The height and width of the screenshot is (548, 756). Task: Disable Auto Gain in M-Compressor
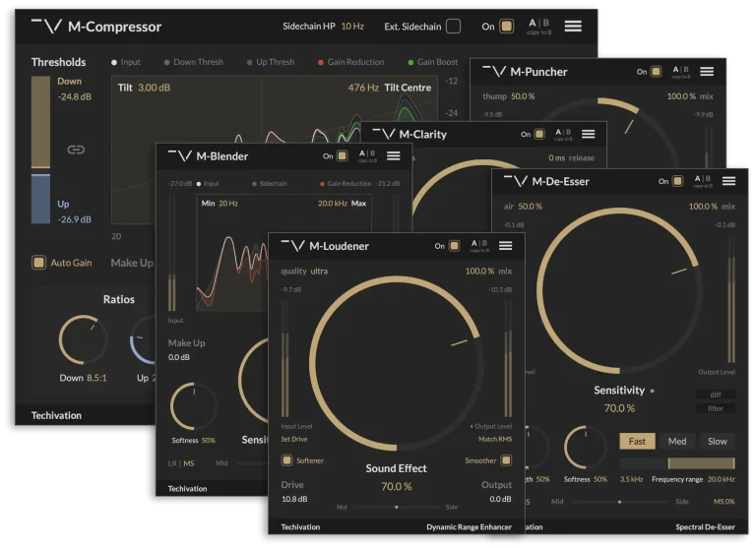tap(38, 263)
